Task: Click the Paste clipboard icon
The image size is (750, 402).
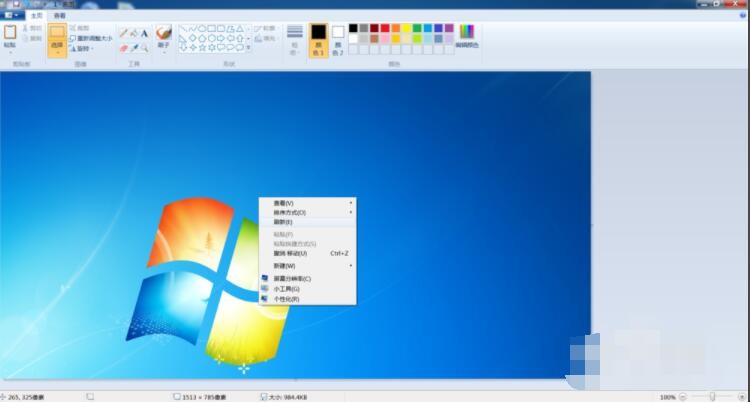Action: pyautogui.click(x=10, y=32)
